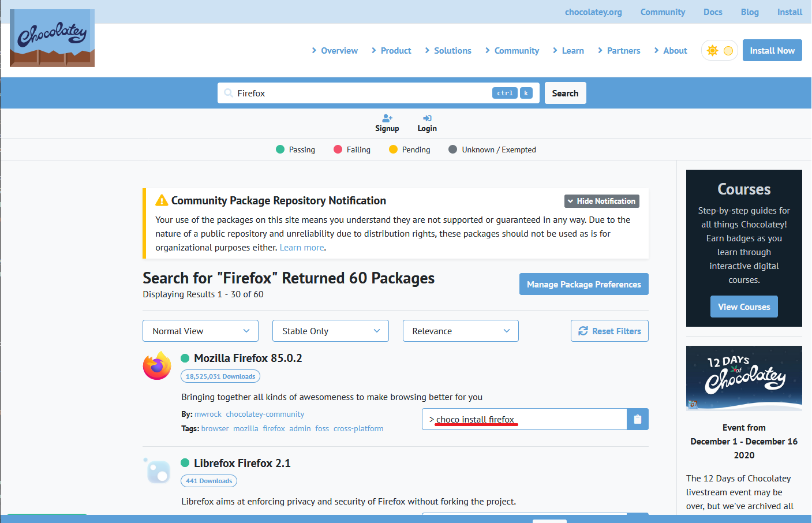Click the browser tag

pyautogui.click(x=215, y=428)
